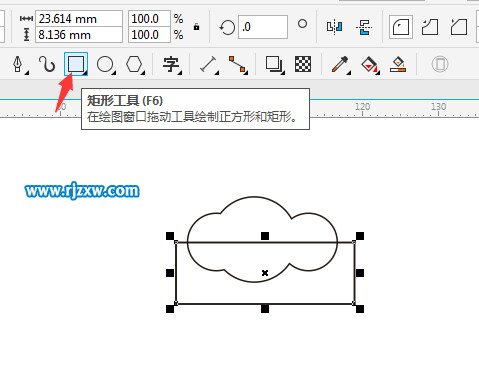
Task: Edit the vertical scale 100.0 percent field
Action: pos(149,35)
